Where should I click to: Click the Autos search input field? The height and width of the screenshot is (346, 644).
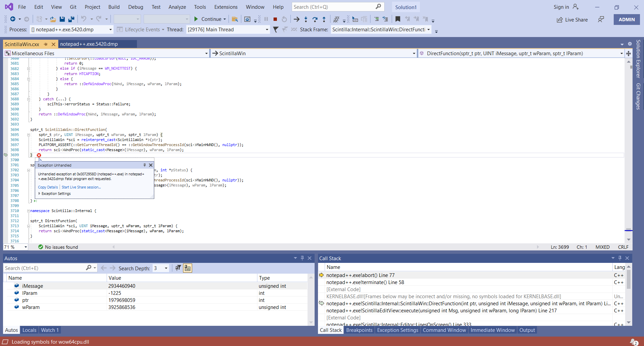tap(44, 268)
